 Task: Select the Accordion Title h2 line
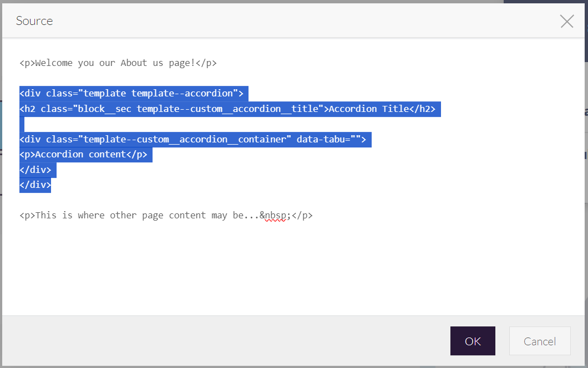pos(229,109)
